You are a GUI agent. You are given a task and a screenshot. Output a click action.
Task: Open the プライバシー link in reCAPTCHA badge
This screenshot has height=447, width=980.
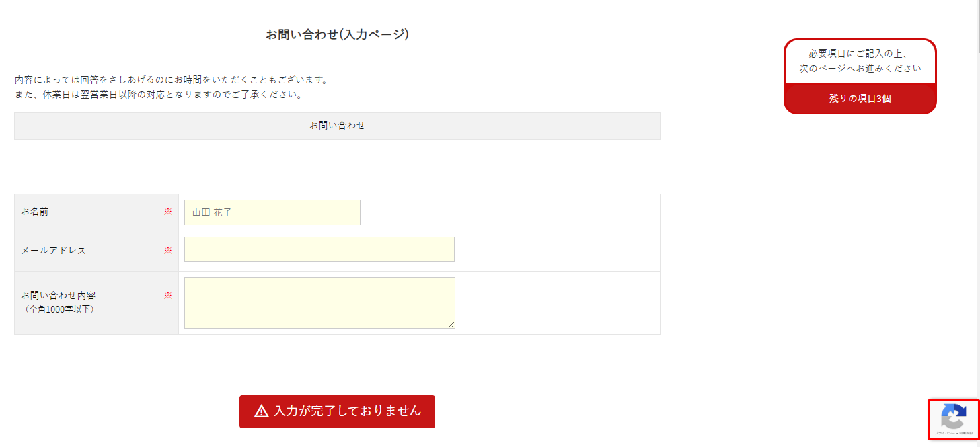tap(944, 434)
